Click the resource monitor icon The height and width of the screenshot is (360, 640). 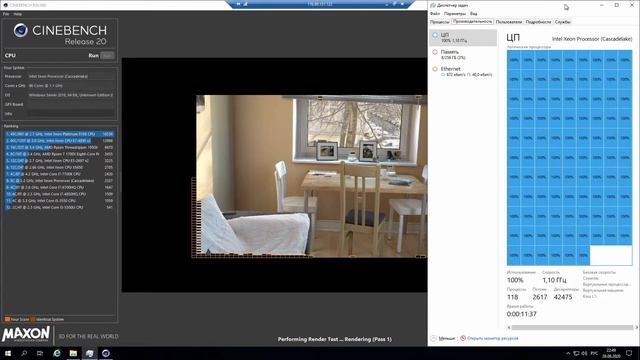tap(463, 338)
